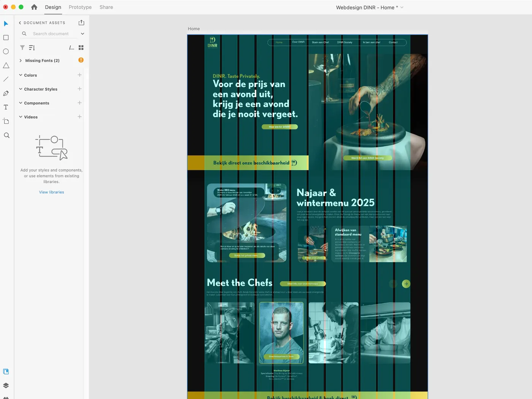
Task: Click the View libraries link
Action: point(52,192)
